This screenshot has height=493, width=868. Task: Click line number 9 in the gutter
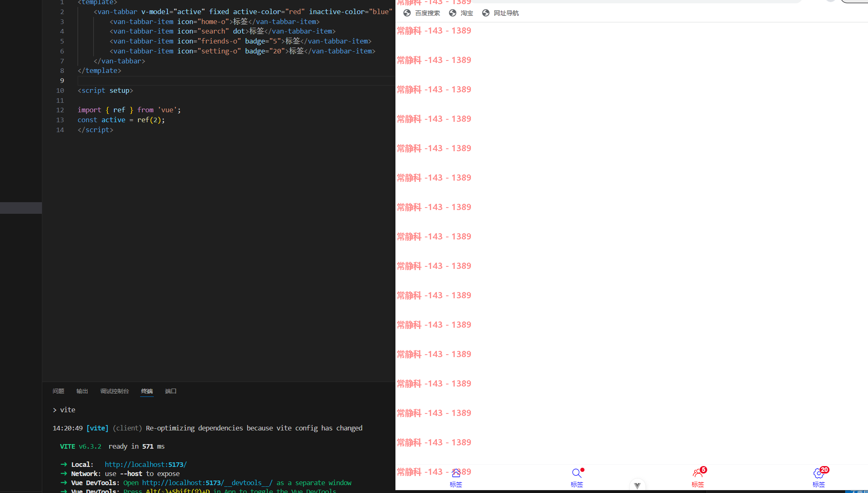[x=62, y=80]
